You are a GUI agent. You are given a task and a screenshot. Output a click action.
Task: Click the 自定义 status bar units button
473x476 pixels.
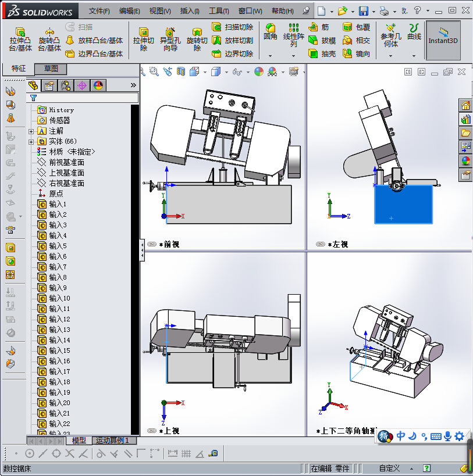coord(390,468)
